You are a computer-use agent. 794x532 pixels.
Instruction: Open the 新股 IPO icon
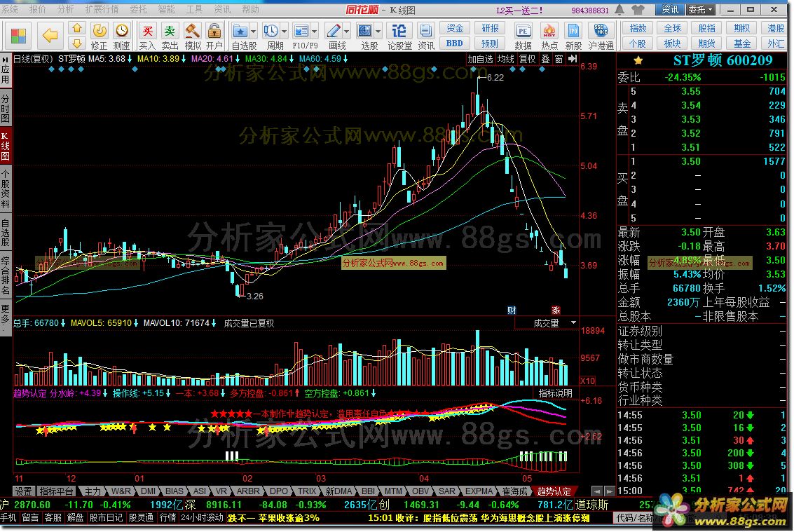[x=573, y=36]
